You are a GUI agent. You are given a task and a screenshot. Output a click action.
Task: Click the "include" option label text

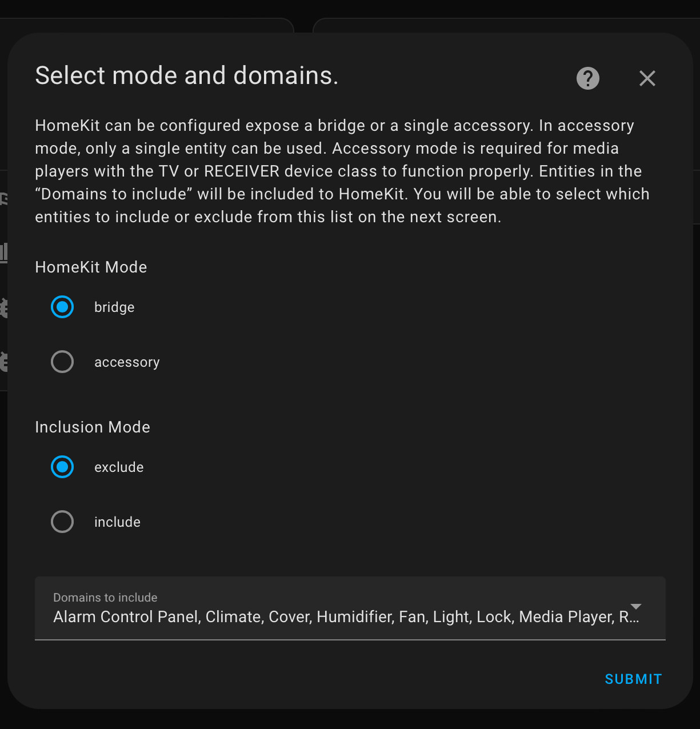117,522
